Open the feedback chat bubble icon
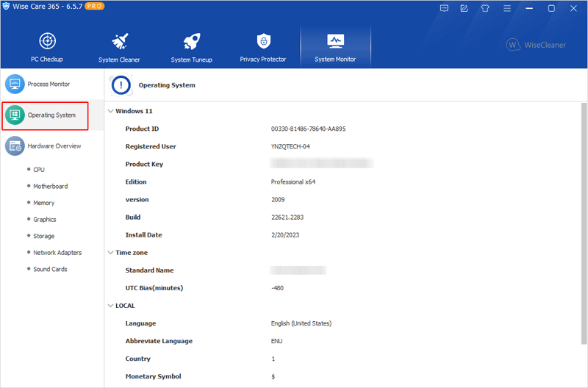This screenshot has height=388, width=588. click(x=444, y=8)
